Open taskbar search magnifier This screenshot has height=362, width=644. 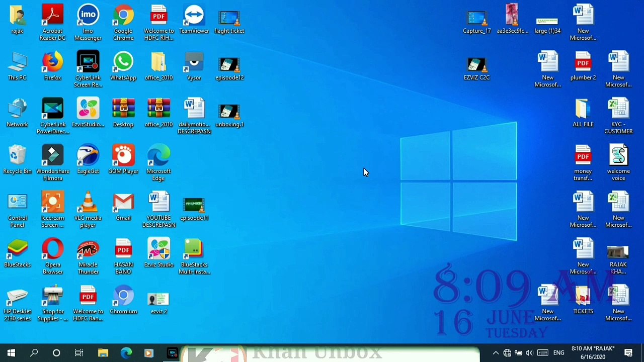[x=34, y=353]
